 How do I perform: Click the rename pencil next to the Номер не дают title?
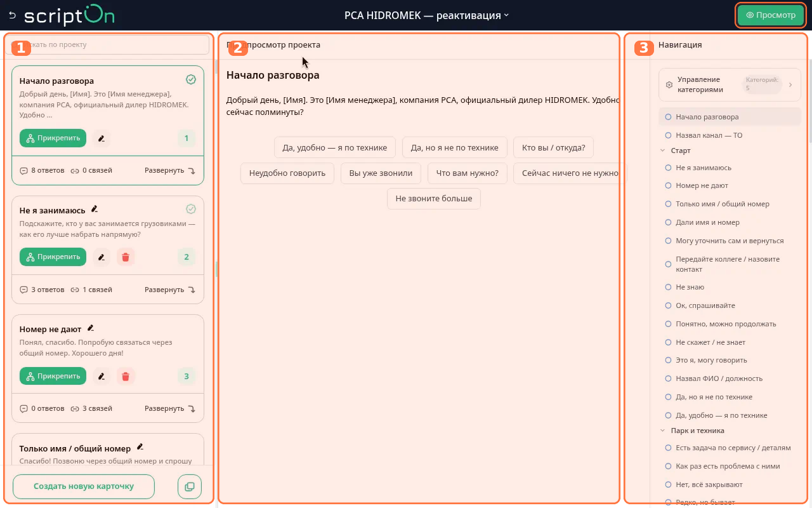coord(91,328)
